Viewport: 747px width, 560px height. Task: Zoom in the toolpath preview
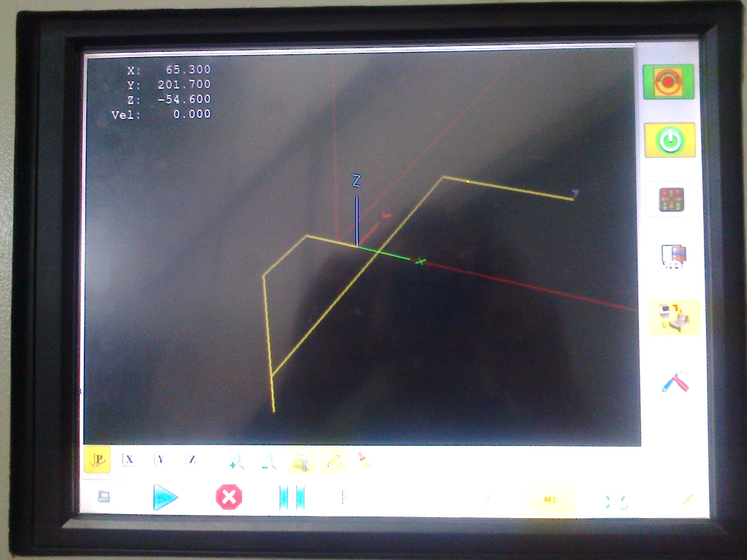click(236, 461)
